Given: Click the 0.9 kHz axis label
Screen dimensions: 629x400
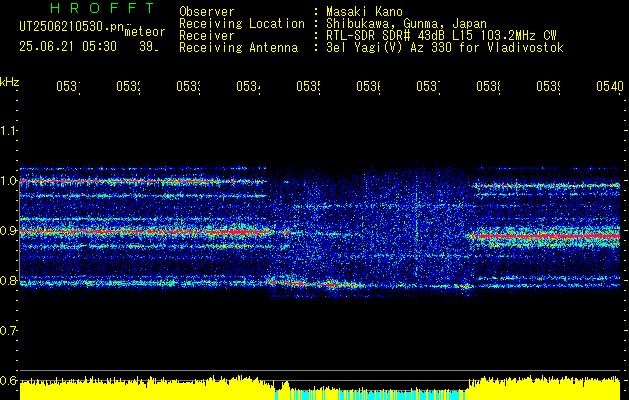Looking at the screenshot, I should 8,231.
